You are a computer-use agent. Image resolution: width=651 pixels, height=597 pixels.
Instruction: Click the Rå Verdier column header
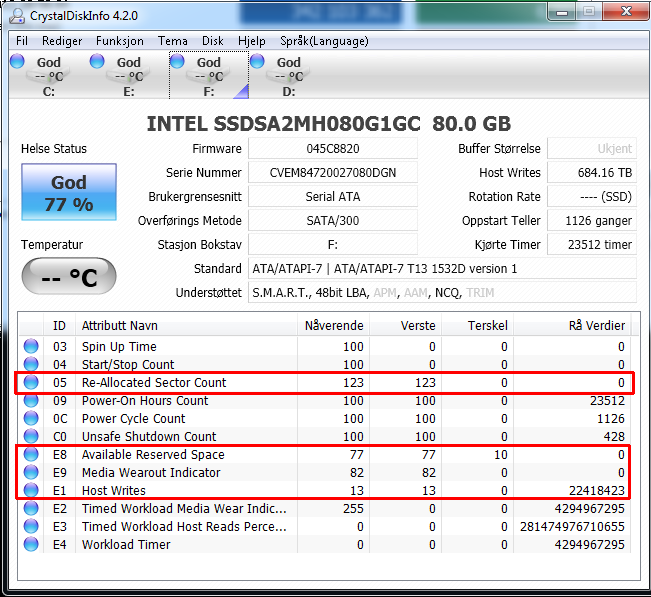click(572, 325)
